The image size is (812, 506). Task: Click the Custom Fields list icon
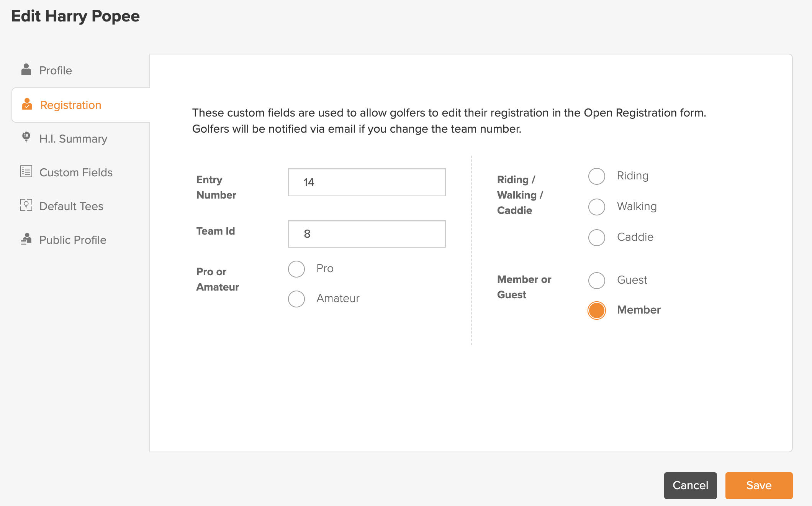26,171
